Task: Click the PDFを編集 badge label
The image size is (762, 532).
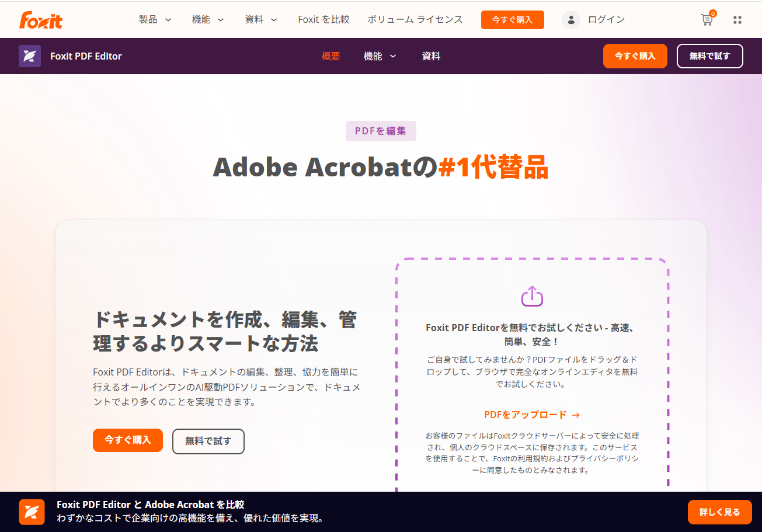Action: coord(381,131)
